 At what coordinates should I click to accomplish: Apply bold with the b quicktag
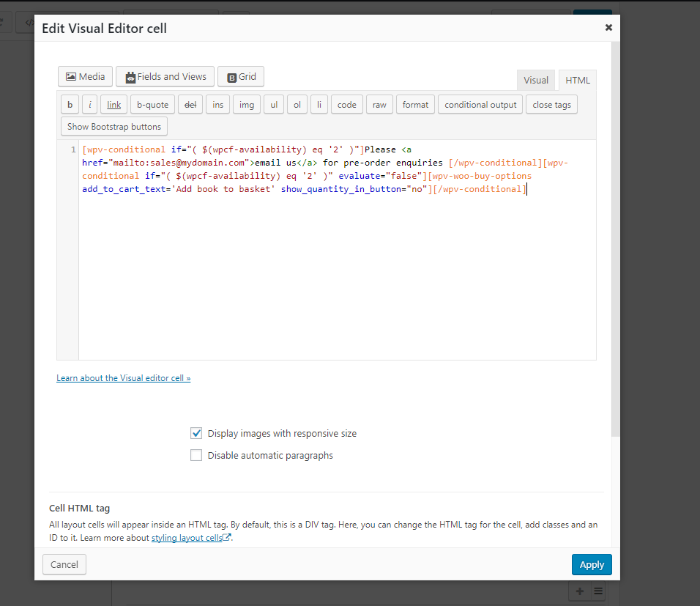click(70, 105)
